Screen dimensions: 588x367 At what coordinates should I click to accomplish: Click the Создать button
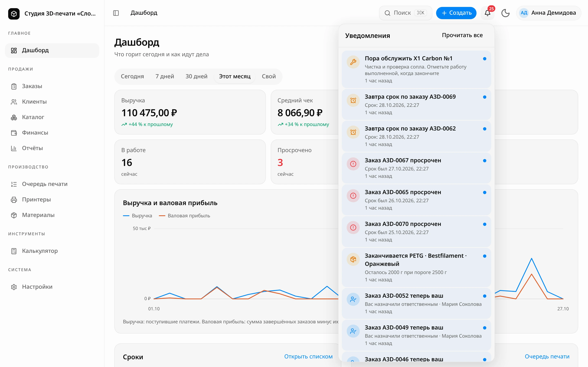[x=456, y=13]
